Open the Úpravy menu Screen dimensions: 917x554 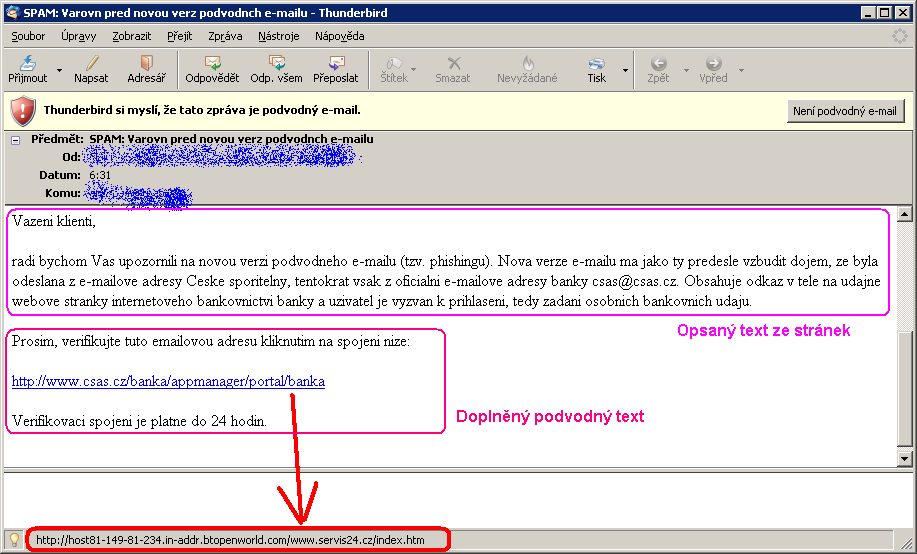click(x=78, y=36)
